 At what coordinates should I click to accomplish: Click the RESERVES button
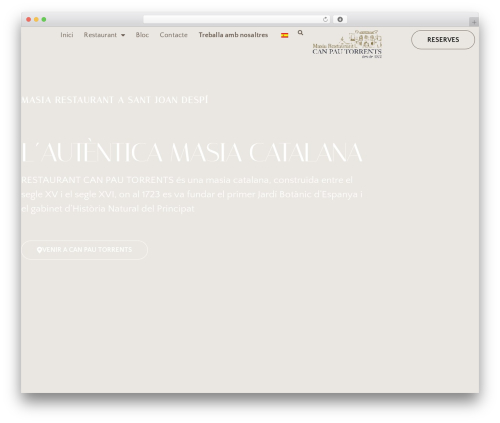443,40
